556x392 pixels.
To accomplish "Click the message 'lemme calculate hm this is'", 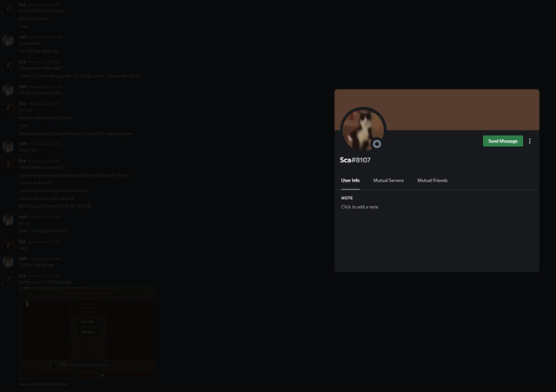I will [x=45, y=117].
